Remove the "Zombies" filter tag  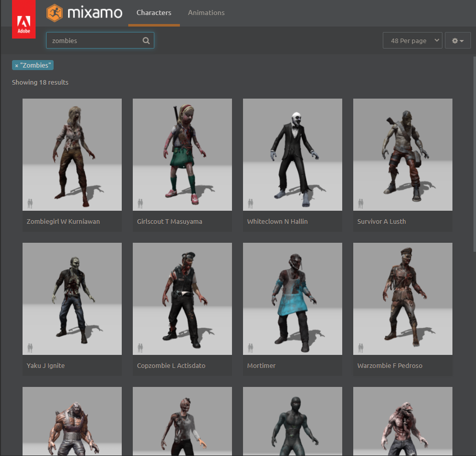pyautogui.click(x=17, y=66)
